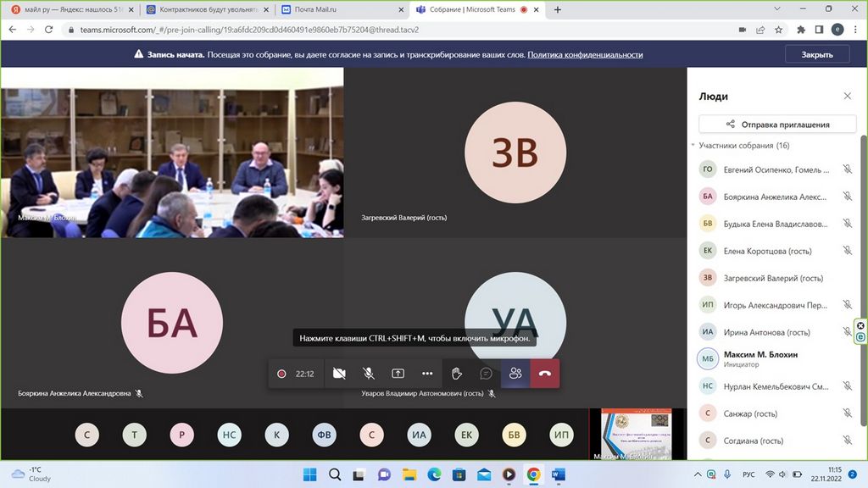Select Максим М. Блохин in participant list
This screenshot has height=488, width=868.
click(760, 354)
